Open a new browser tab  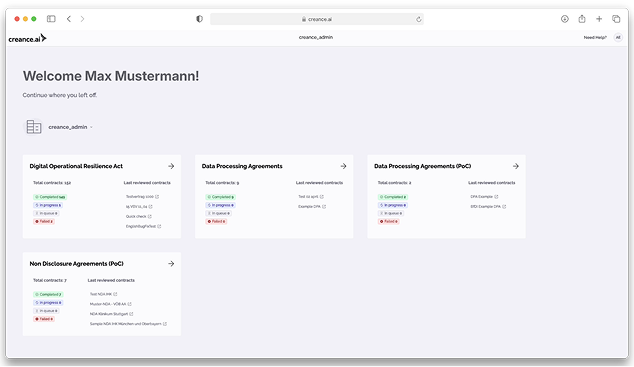(599, 19)
